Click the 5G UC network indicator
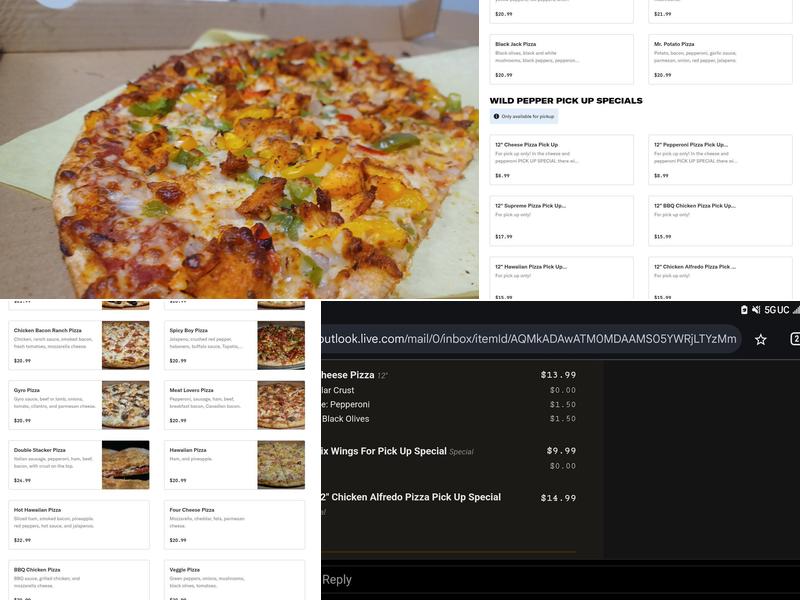800x600 pixels. click(777, 310)
